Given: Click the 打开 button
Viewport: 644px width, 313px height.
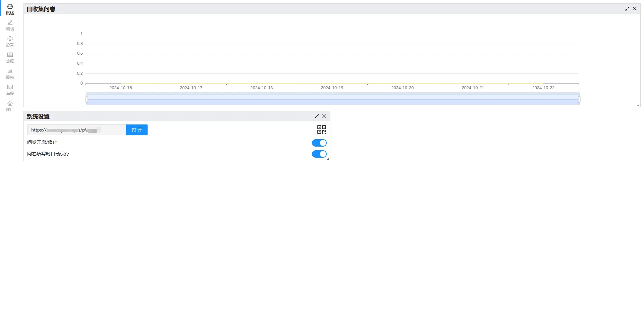Looking at the screenshot, I should tap(137, 130).
